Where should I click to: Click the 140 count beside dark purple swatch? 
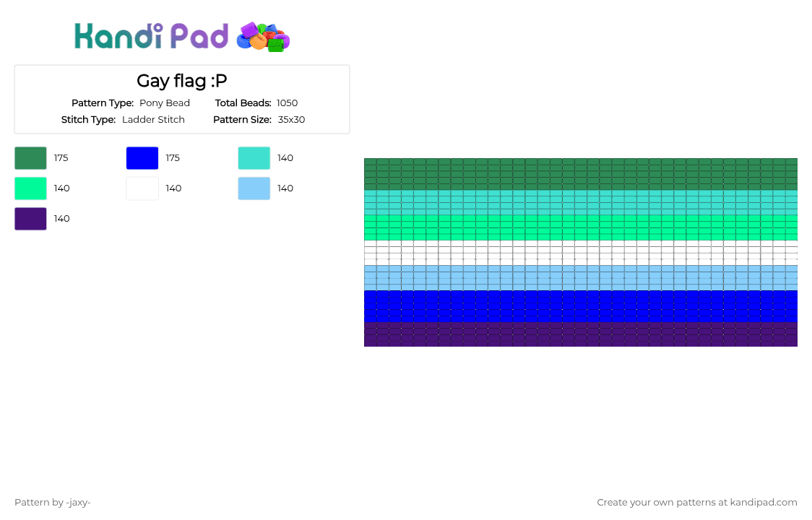pyautogui.click(x=61, y=219)
